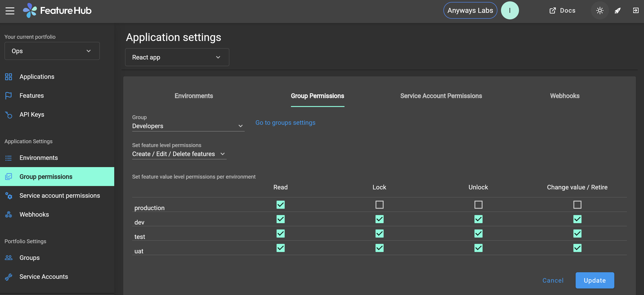The width and height of the screenshot is (644, 295).
Task: Click the user avatar circle
Action: (x=510, y=11)
